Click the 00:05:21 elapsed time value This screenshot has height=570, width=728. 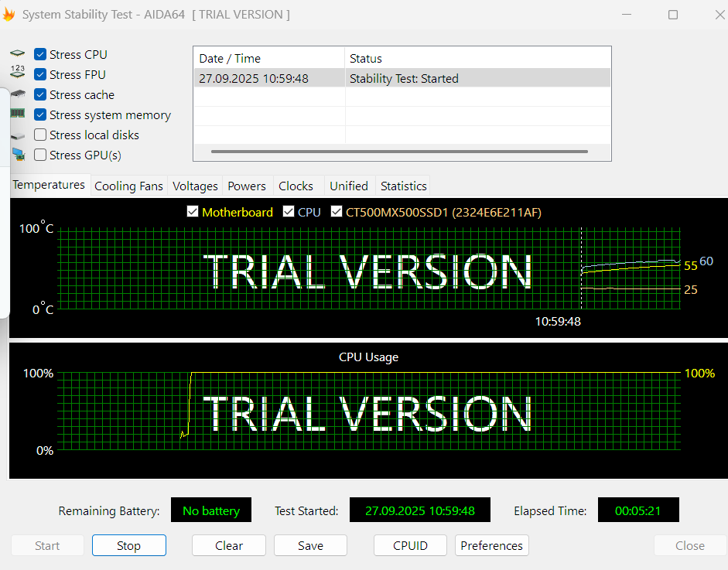(638, 510)
